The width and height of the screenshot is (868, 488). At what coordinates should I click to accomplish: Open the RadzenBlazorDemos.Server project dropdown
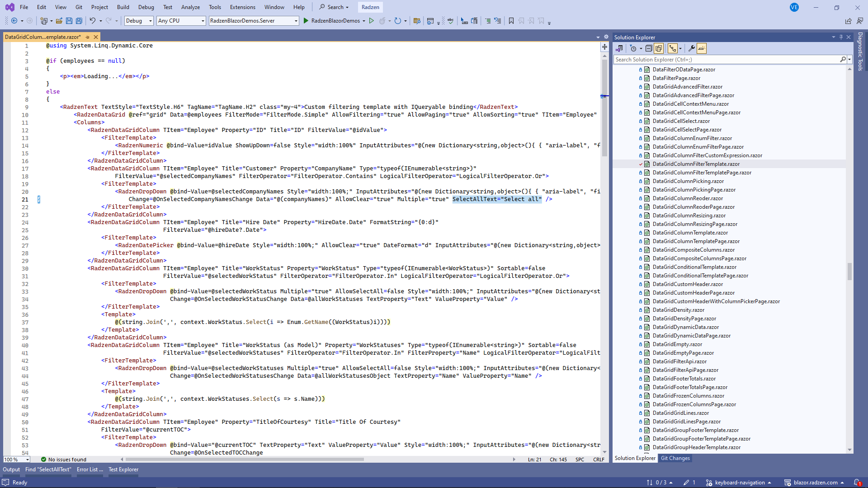click(254, 21)
